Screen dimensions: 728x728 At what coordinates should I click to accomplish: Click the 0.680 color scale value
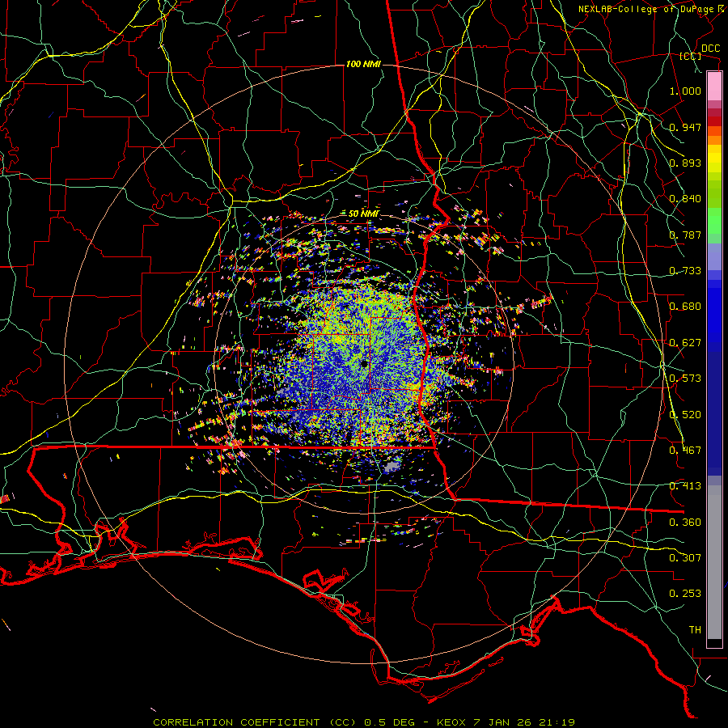[685, 307]
